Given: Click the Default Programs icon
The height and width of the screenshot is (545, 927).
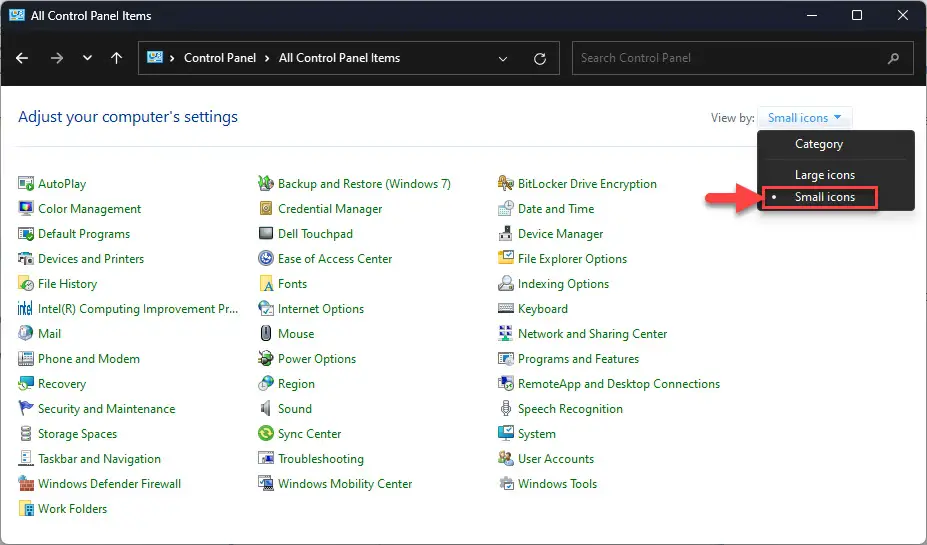Looking at the screenshot, I should point(25,233).
